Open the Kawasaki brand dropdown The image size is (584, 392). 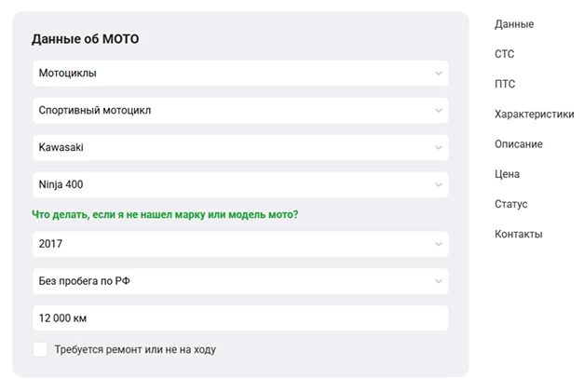(x=239, y=147)
